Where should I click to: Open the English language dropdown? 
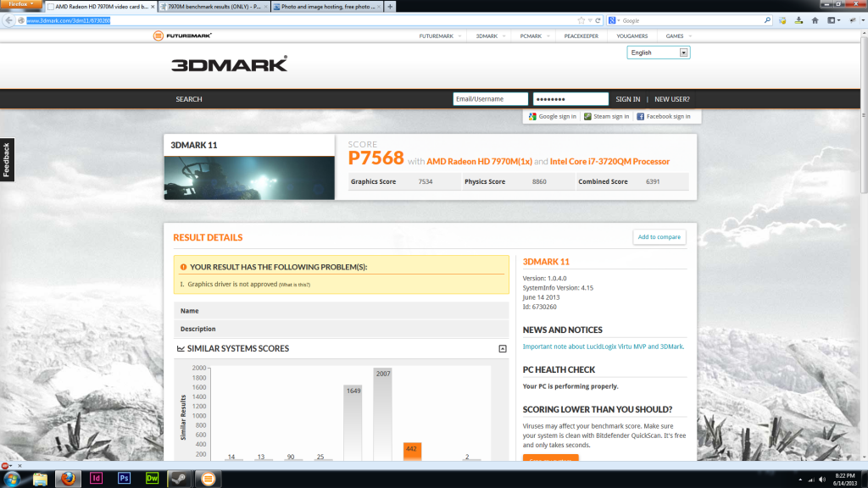tap(658, 53)
